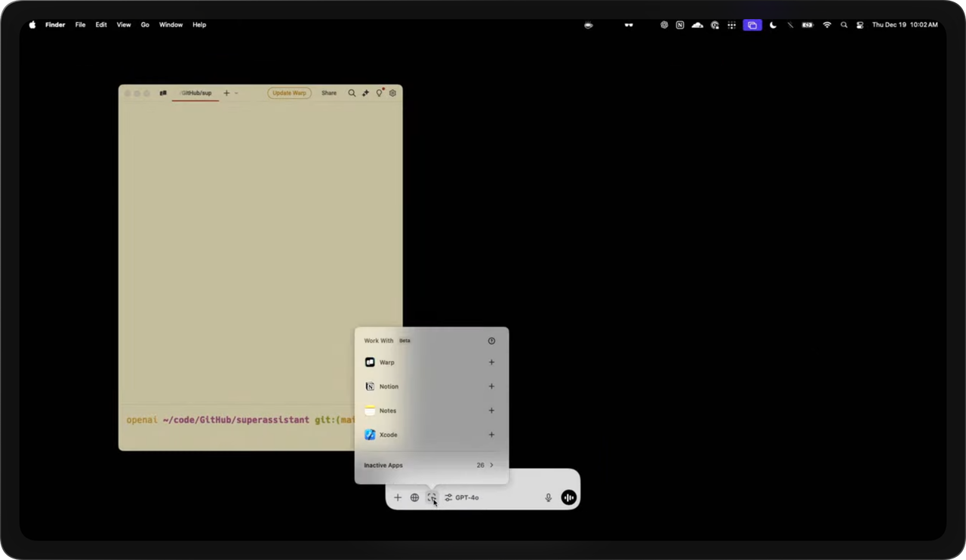This screenshot has height=560, width=966.
Task: Click the attachment plus icon in chat bar
Action: click(398, 497)
